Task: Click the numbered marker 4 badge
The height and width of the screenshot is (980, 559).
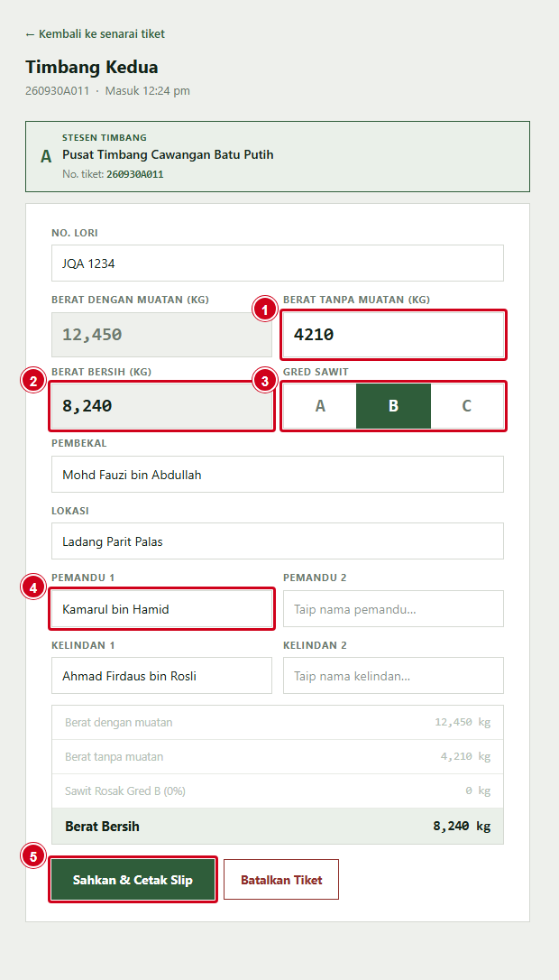Action: pyautogui.click(x=33, y=587)
